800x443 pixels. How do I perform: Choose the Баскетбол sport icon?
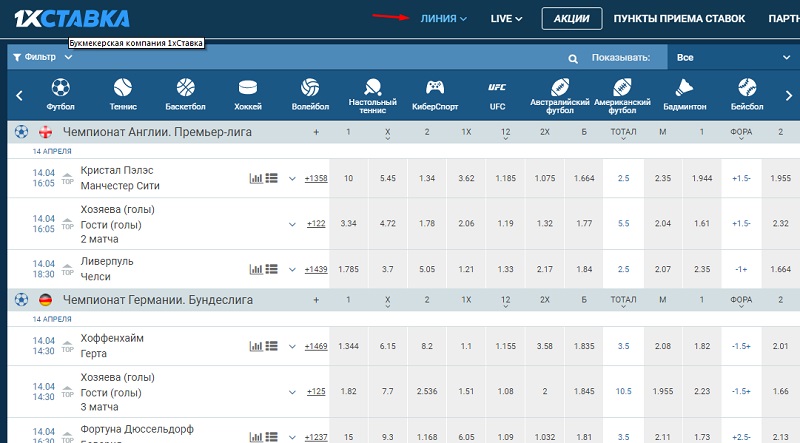coord(185,93)
